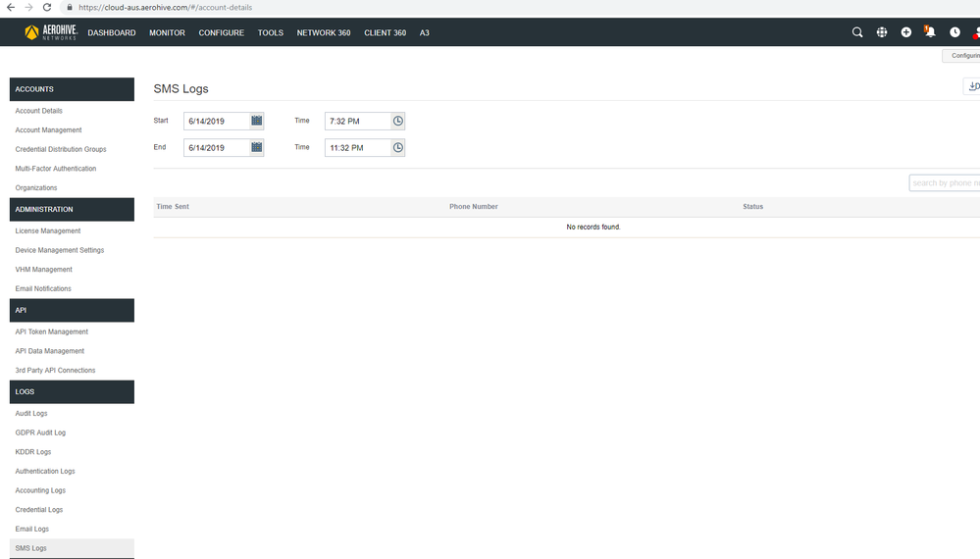Image resolution: width=980 pixels, height=559 pixels.
Task: Go to Account Details
Action: click(39, 111)
